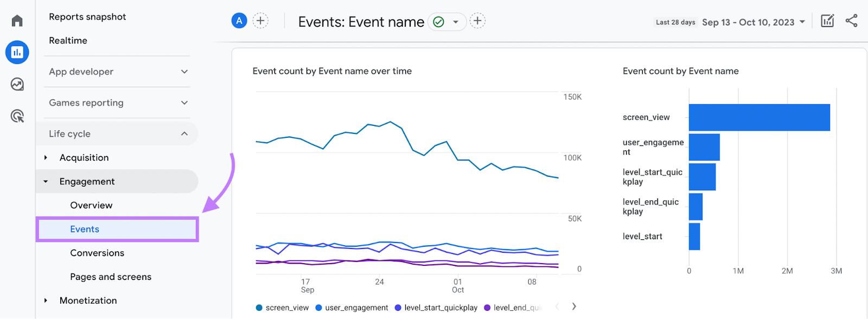
Task: Open the Advertising cursor target icon
Action: (x=17, y=116)
